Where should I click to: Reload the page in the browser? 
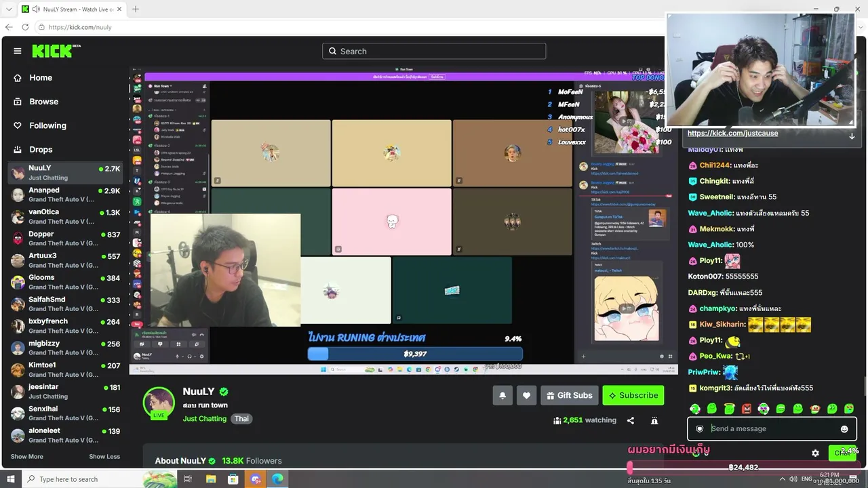[x=25, y=27]
